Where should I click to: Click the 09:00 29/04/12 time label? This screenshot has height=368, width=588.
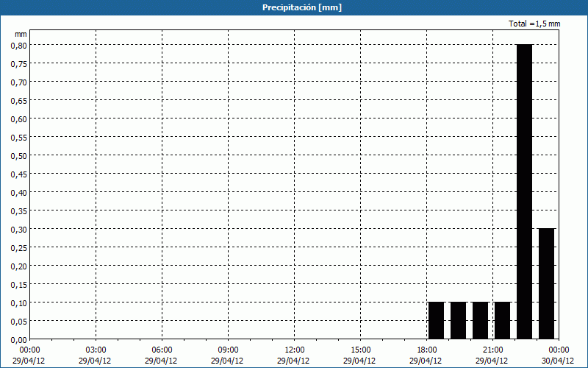click(x=228, y=355)
